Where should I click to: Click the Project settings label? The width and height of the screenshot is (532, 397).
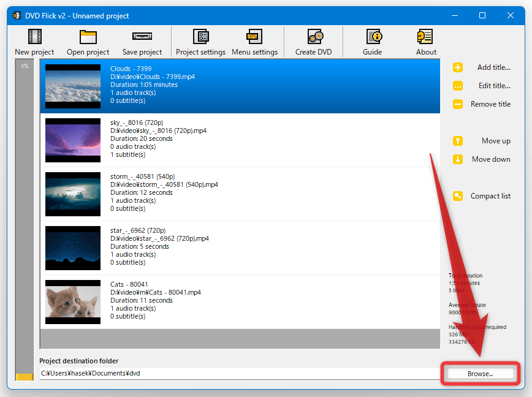200,52
